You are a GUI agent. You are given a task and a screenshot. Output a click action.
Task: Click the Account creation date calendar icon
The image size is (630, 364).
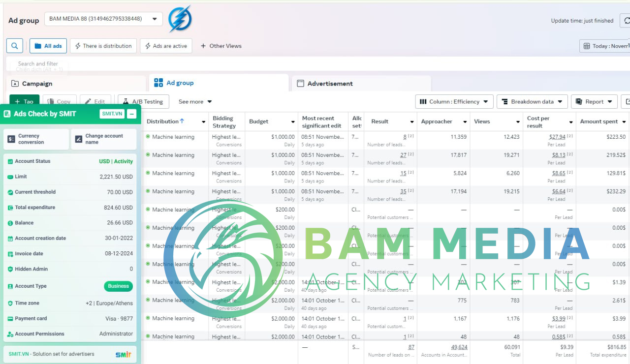point(10,239)
